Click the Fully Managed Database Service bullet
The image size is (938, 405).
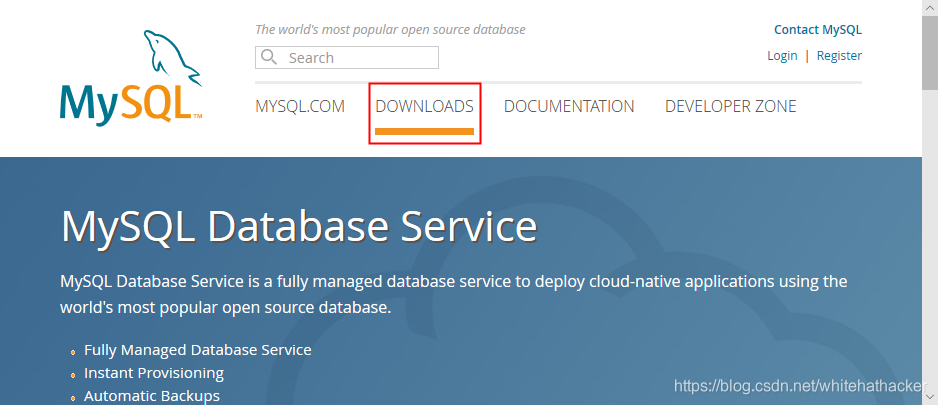(197, 350)
